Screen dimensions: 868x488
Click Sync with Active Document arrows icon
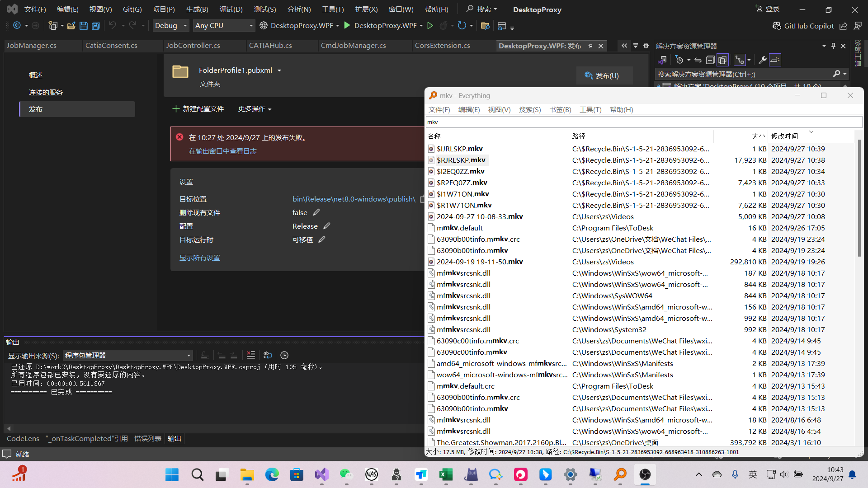pyautogui.click(x=698, y=60)
